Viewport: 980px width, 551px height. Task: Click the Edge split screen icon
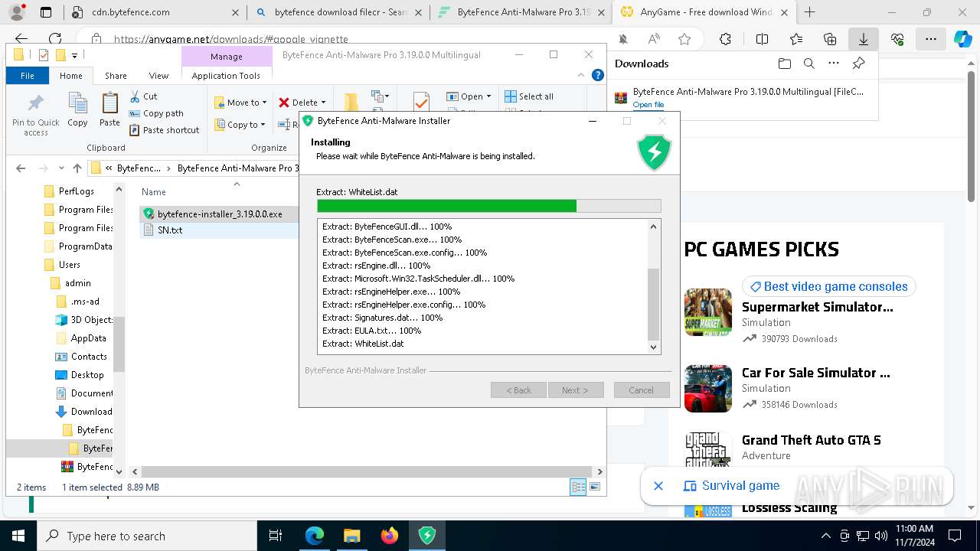pyautogui.click(x=762, y=39)
